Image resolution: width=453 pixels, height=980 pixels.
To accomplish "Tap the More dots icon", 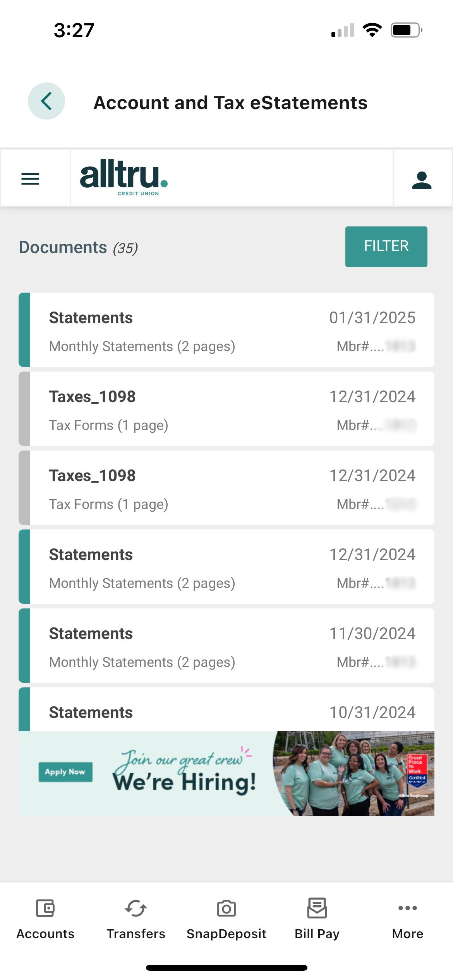I will point(408,908).
